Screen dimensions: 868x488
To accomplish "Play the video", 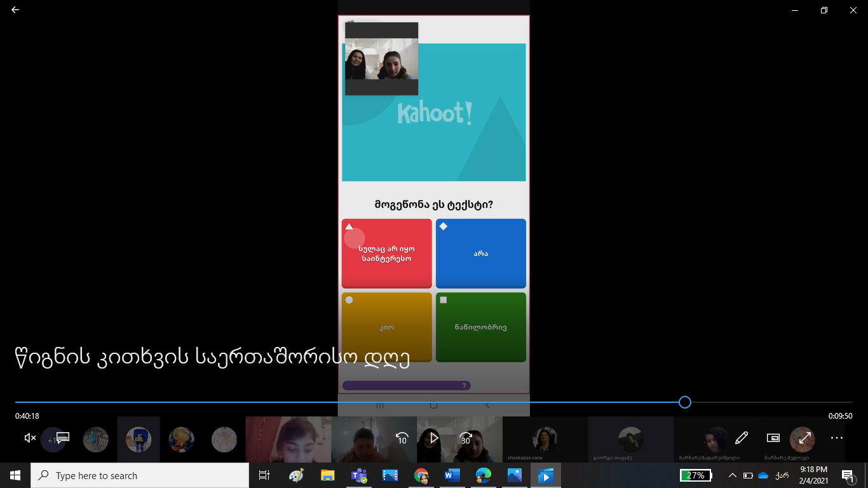I will (434, 438).
